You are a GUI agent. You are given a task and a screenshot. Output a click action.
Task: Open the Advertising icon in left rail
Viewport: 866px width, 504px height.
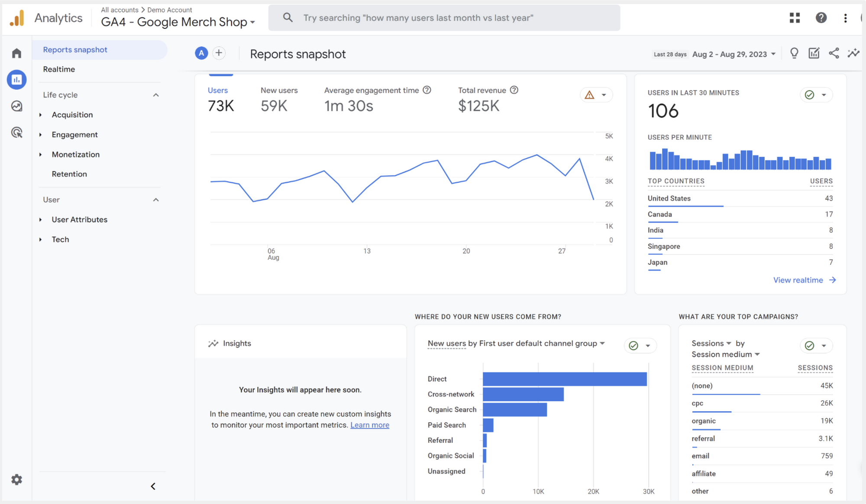16,132
